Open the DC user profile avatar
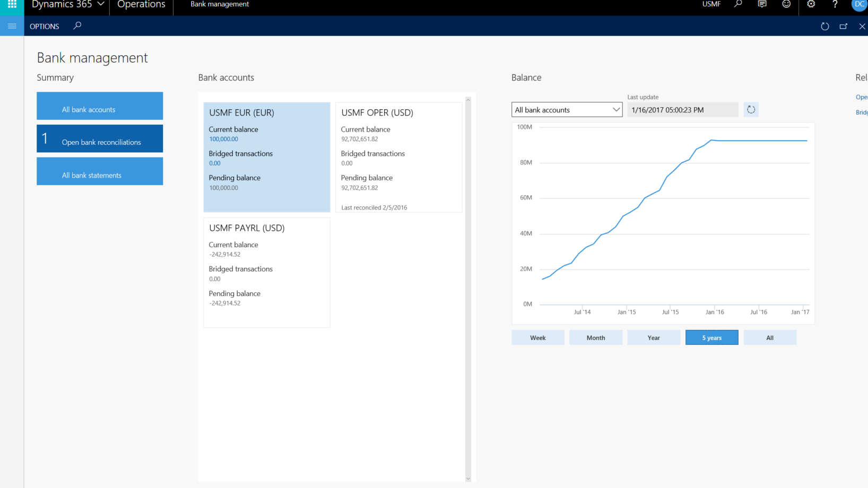The width and height of the screenshot is (868, 488). coord(860,4)
